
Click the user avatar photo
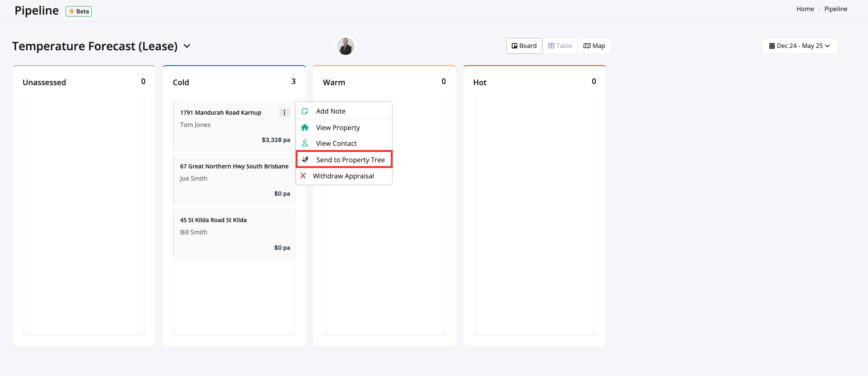[346, 46]
